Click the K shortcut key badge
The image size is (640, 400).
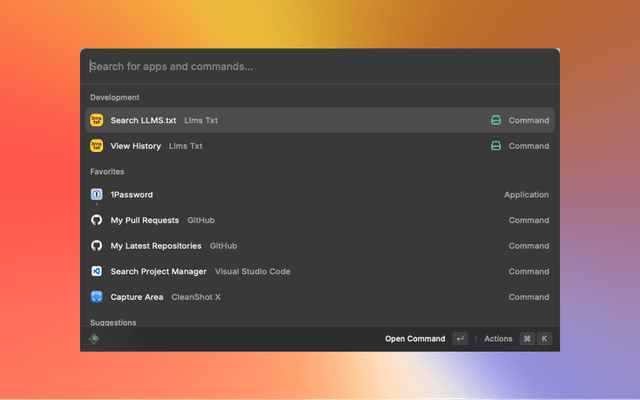coord(545,339)
